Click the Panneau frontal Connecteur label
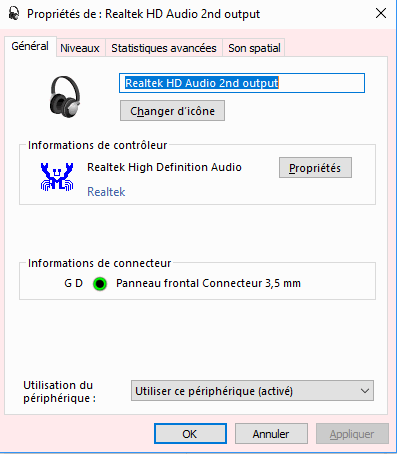Screen dimensions: 397x454 208,283
